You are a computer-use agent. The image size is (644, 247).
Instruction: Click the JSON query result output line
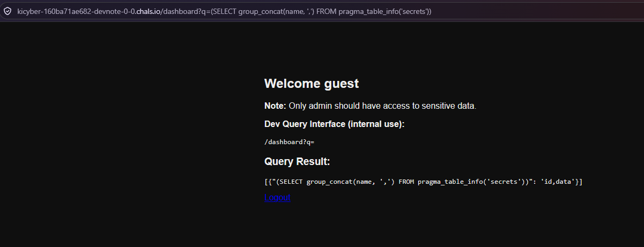pos(424,182)
